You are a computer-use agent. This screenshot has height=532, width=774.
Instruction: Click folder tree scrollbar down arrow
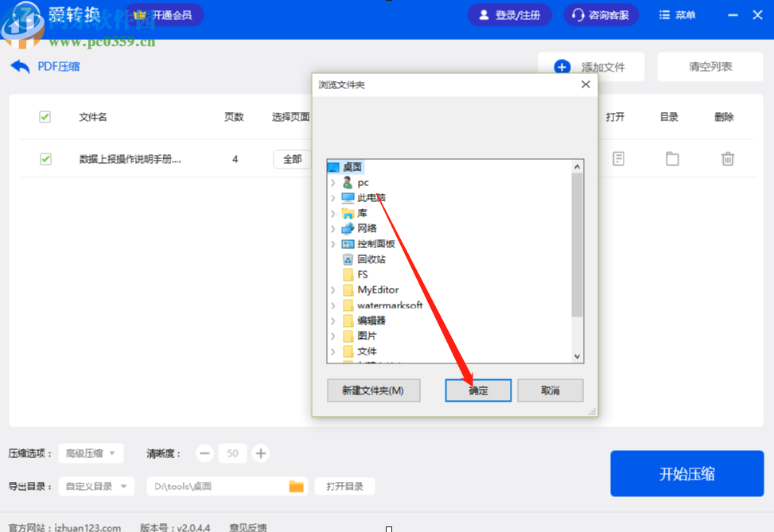tap(577, 356)
